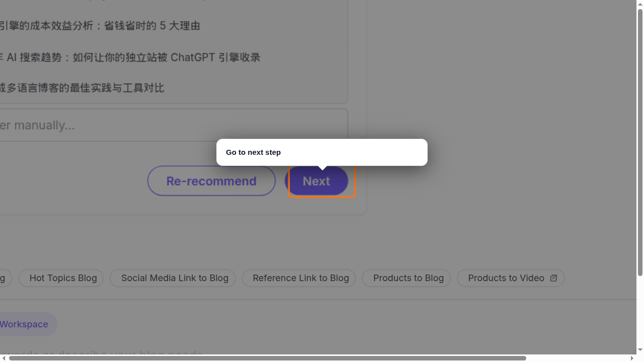
Task: Click the Go to next step tooltip
Action: tap(322, 152)
